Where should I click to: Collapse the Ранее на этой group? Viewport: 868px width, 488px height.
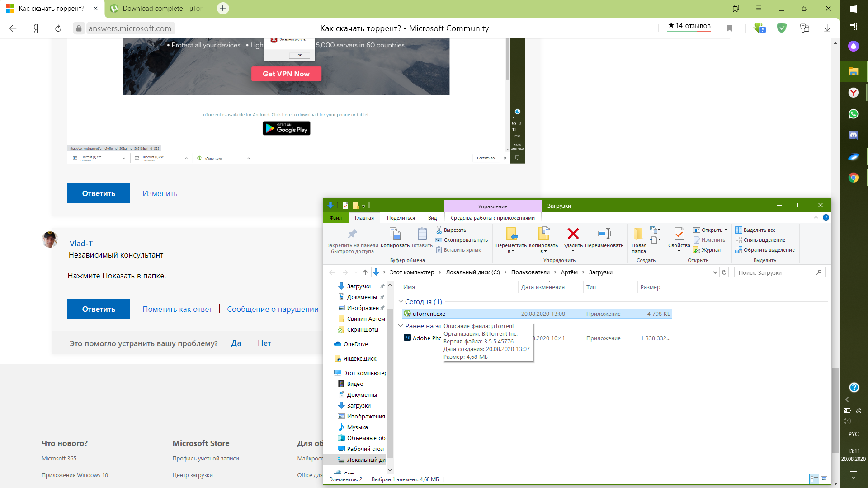click(x=401, y=326)
